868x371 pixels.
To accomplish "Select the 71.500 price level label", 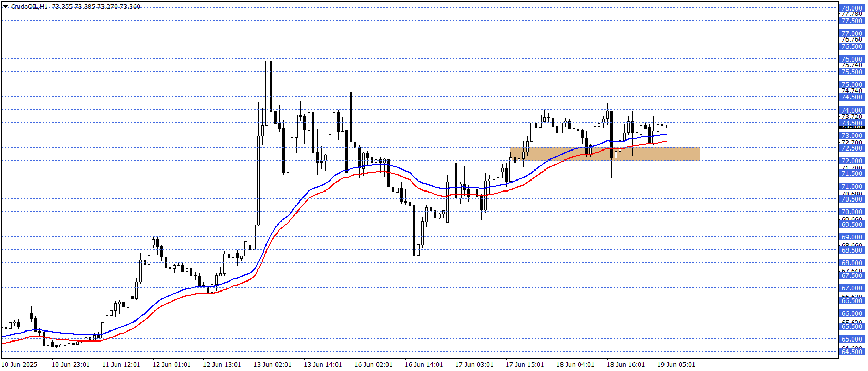I will pyautogui.click(x=852, y=174).
